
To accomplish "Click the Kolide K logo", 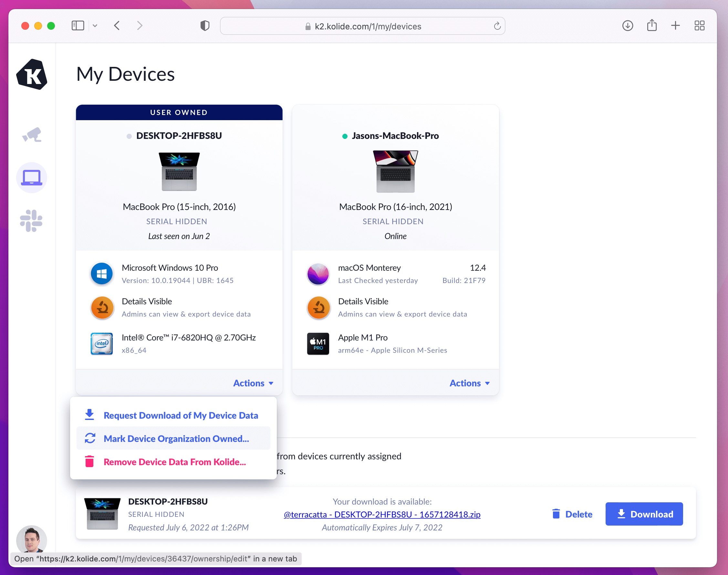I will pos(32,74).
